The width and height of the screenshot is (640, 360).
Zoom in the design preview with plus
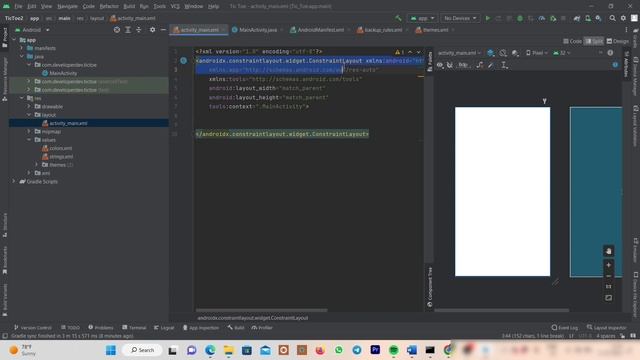pyautogui.click(x=608, y=265)
